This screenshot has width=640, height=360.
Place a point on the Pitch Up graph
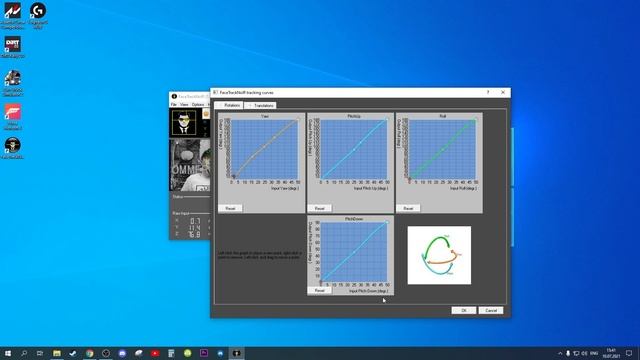(354, 149)
